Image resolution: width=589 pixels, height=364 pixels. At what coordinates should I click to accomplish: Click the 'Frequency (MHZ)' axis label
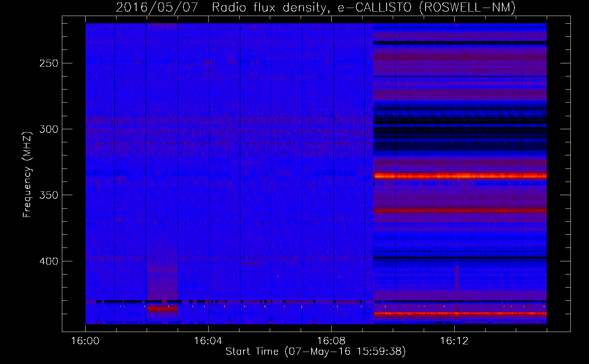pyautogui.click(x=27, y=174)
